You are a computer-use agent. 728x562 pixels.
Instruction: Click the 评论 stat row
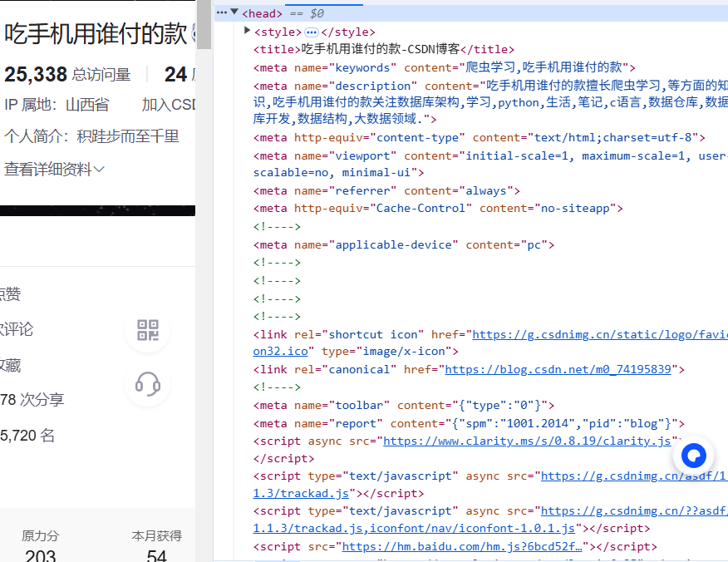click(x=17, y=329)
